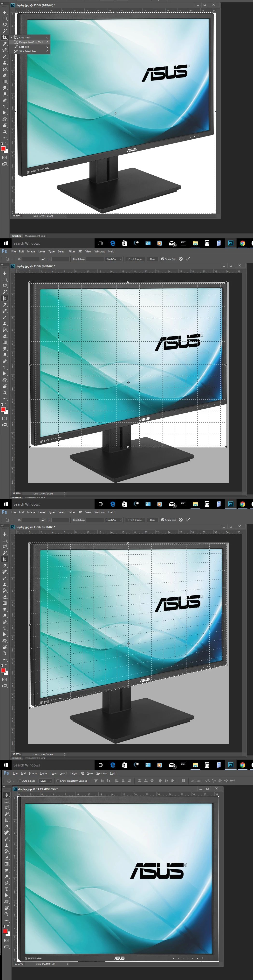Open Edit Toolbar dots in cropped-result window
This screenshot has height=980, width=253.
point(7,921)
